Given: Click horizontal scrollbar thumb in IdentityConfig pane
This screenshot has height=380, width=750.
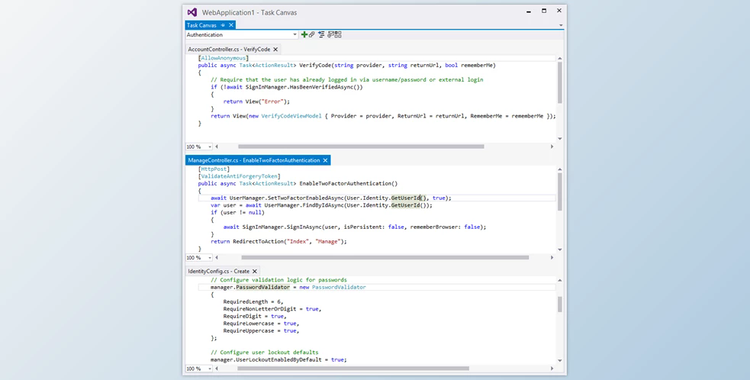Looking at the screenshot, I should coord(353,369).
